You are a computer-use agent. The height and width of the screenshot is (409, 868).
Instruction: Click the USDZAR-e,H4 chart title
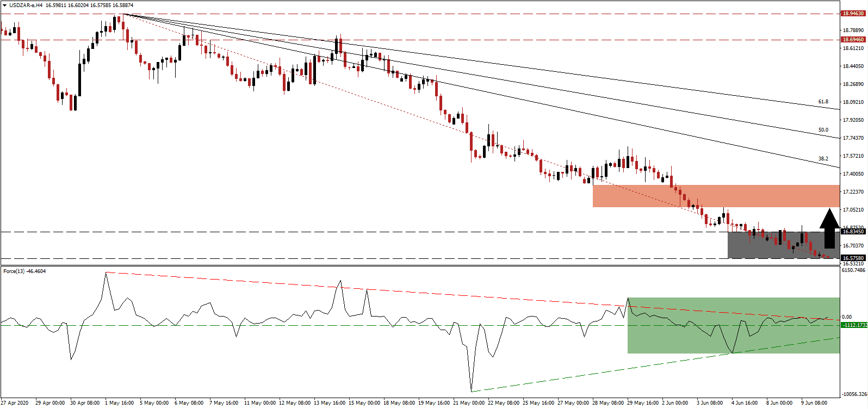(26, 5)
